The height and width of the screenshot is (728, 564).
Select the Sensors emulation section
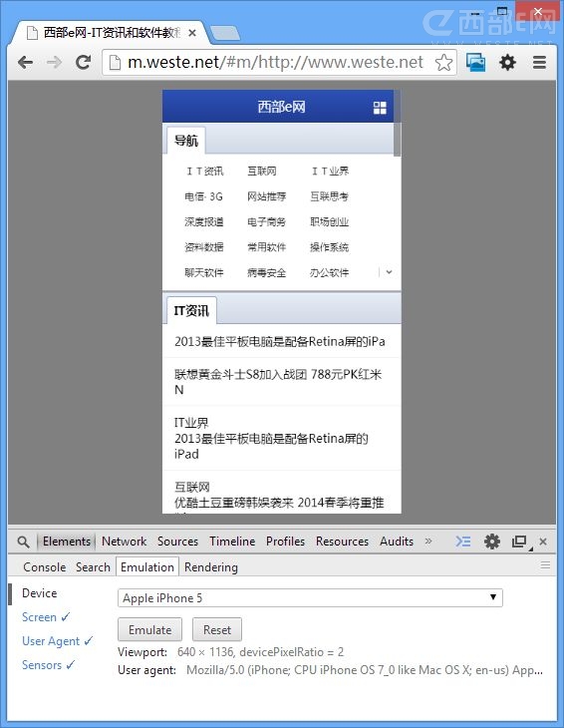(x=48, y=665)
